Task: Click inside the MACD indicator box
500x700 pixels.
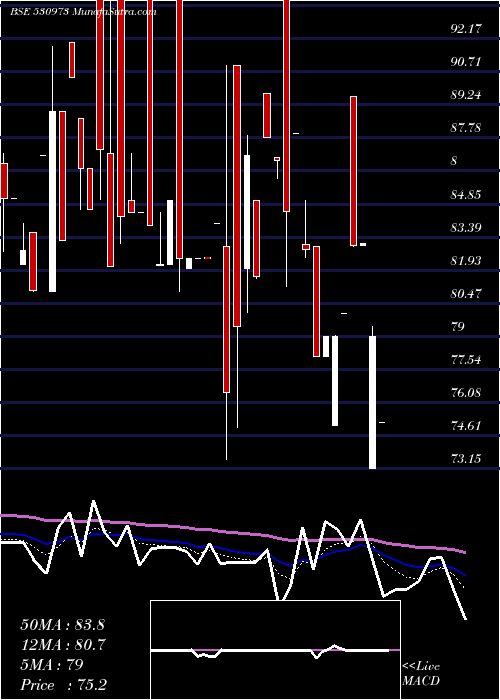Action: tap(275, 650)
